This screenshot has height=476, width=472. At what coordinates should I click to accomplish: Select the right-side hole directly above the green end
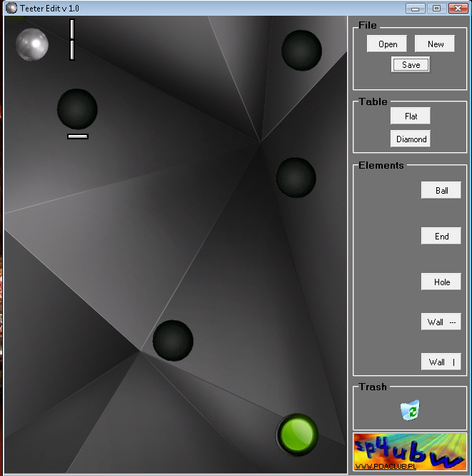point(296,177)
